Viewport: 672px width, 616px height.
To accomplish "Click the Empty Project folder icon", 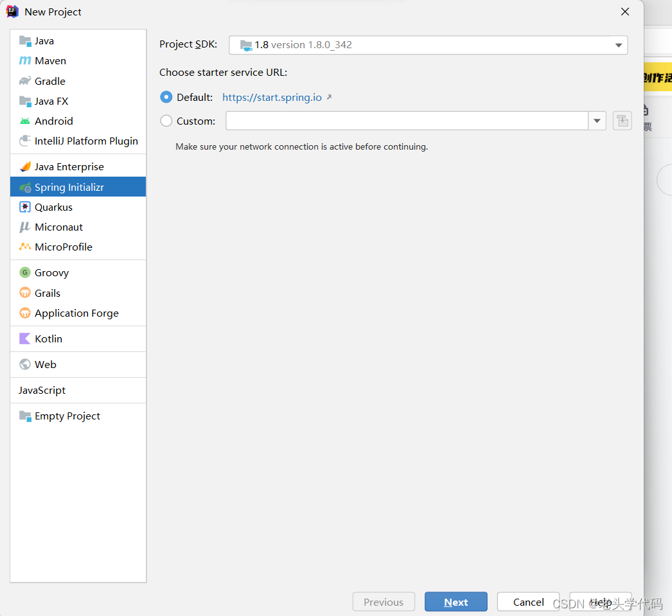I will click(x=25, y=416).
